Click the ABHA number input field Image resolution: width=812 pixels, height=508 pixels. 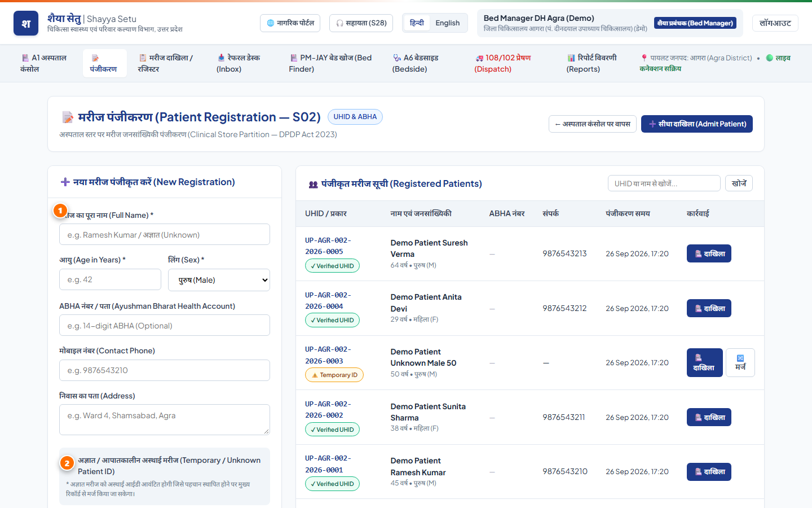tap(165, 326)
